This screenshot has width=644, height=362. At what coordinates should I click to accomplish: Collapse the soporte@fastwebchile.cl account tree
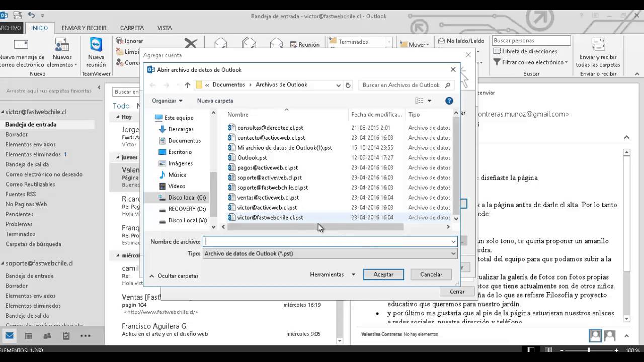[3, 263]
